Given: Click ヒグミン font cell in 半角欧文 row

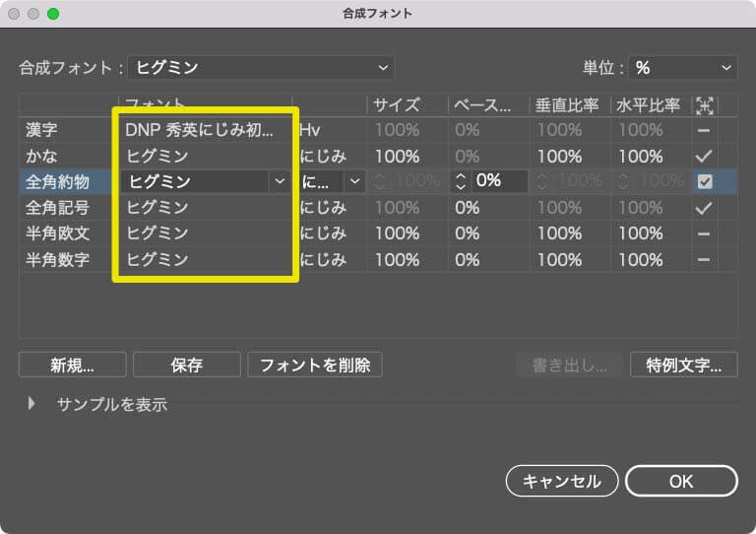Looking at the screenshot, I should point(157,234).
